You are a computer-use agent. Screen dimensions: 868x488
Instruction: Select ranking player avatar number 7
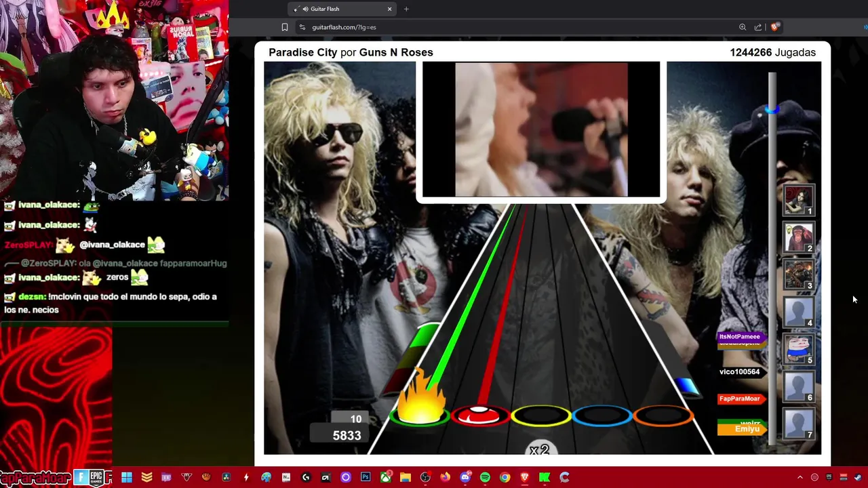coord(799,424)
